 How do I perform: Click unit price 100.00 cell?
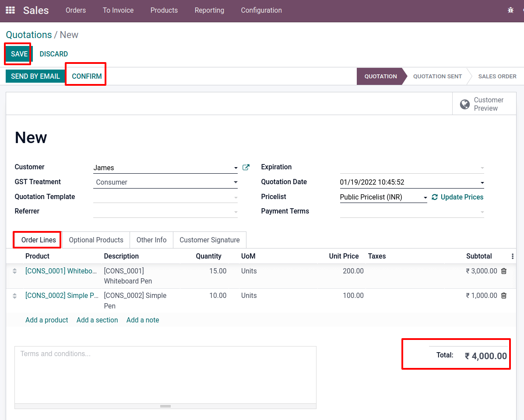point(353,295)
